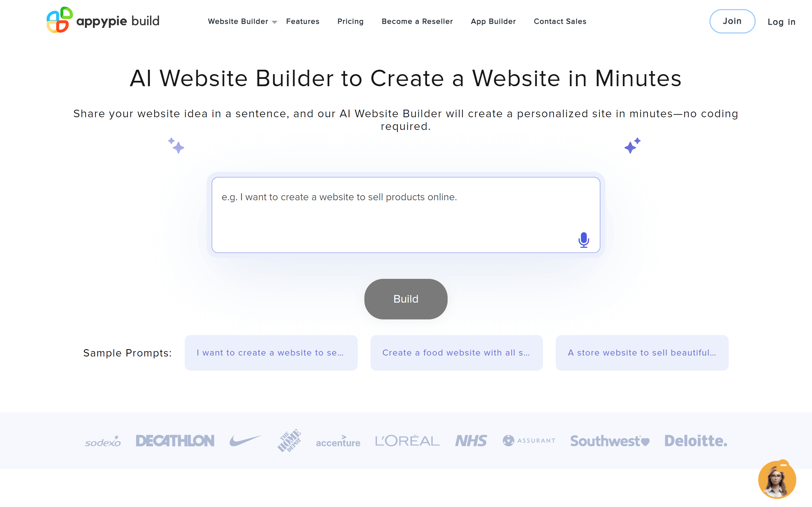This screenshot has width=812, height=507.
Task: Click the NHS logo icon
Action: coord(471,441)
